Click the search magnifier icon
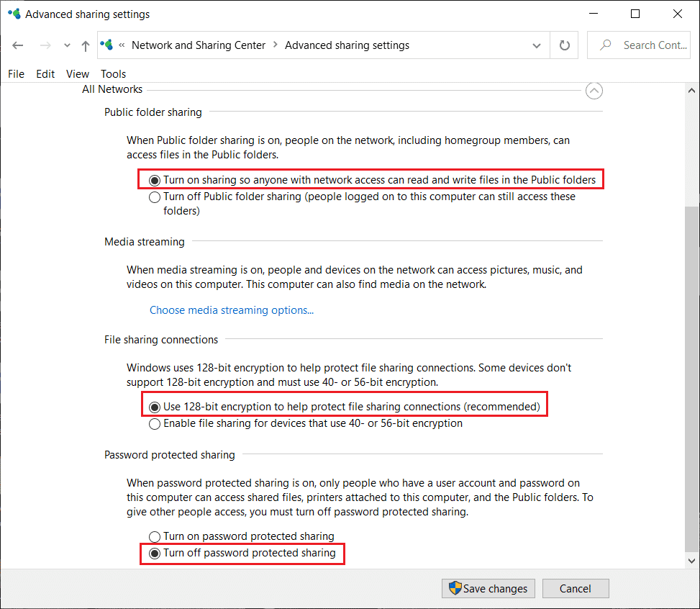Image resolution: width=700 pixels, height=609 pixels. coord(605,45)
